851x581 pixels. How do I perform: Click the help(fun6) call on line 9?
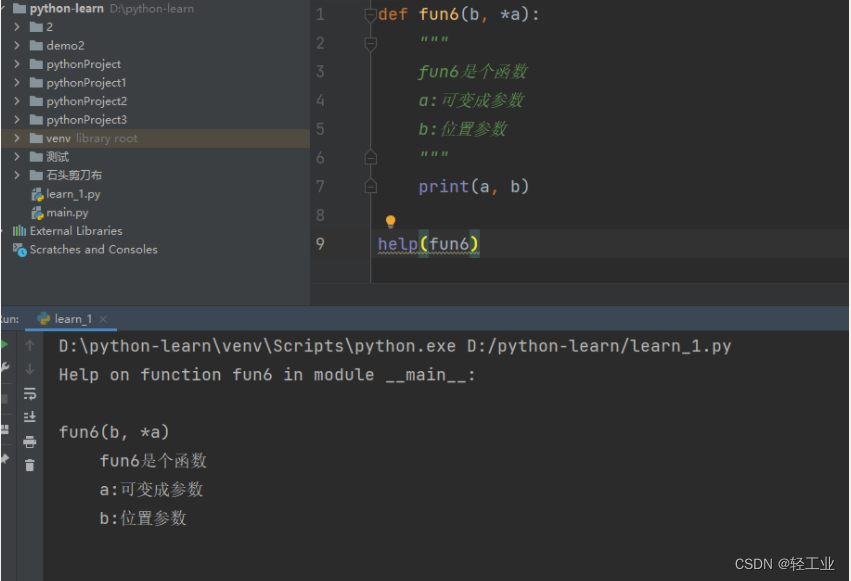click(x=428, y=244)
